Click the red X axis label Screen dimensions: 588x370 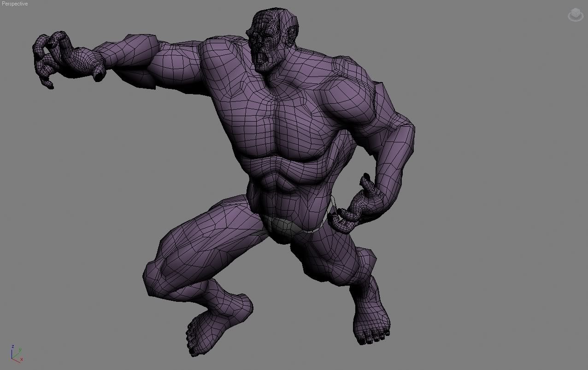pyautogui.click(x=22, y=359)
